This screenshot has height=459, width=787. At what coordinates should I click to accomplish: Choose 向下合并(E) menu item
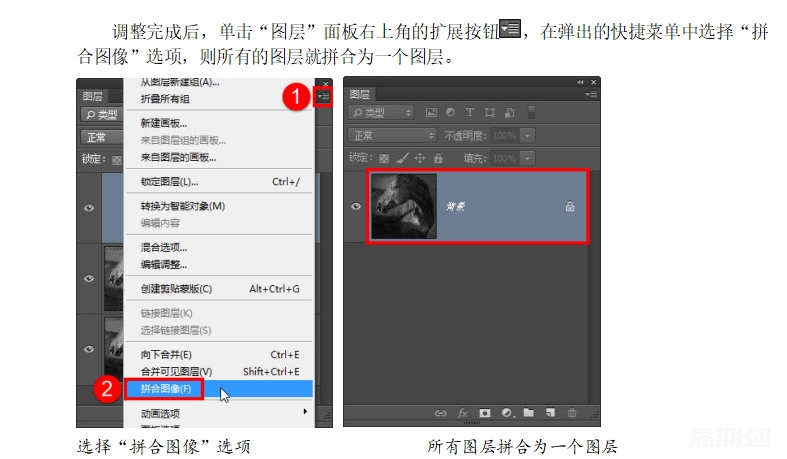[x=219, y=355]
